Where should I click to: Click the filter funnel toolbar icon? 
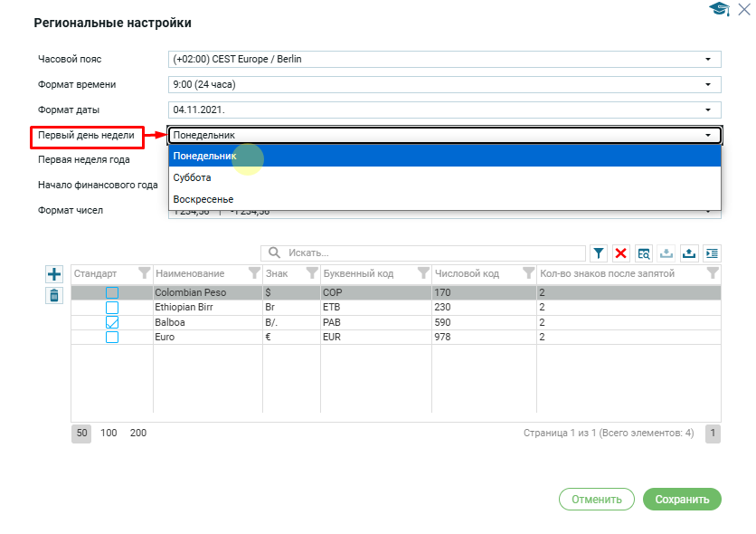[599, 253]
